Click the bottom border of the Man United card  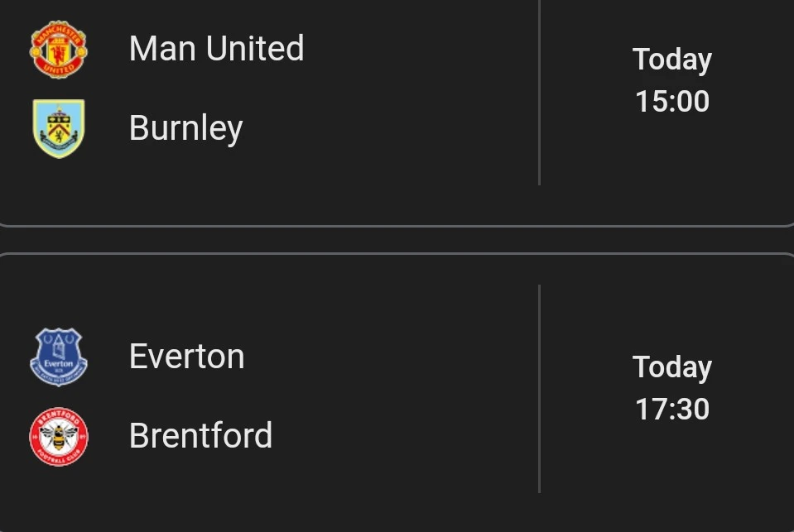[397, 225]
